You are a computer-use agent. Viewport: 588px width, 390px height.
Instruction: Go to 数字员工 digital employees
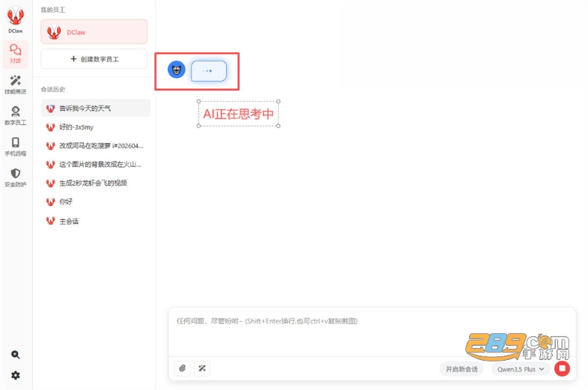tap(16, 116)
